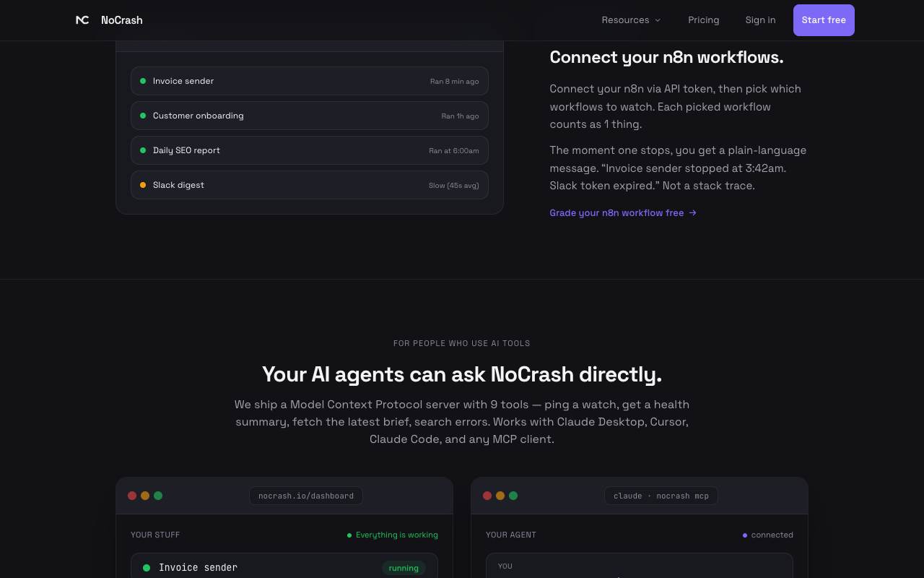Click the green status dot for Customer onboarding
The width and height of the screenshot is (924, 578).
point(143,116)
